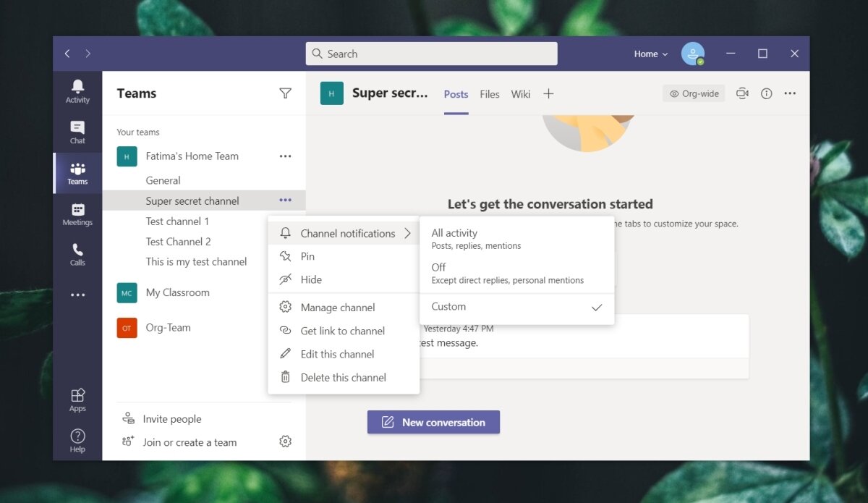Switch to the Chat section
868x503 pixels.
(x=77, y=132)
